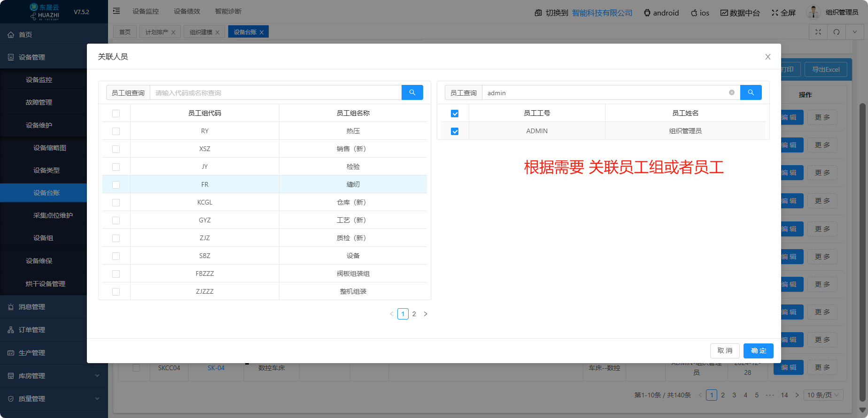The image size is (868, 418).
Task: Open the 10 条/页 page-size dropdown
Action: point(823,395)
